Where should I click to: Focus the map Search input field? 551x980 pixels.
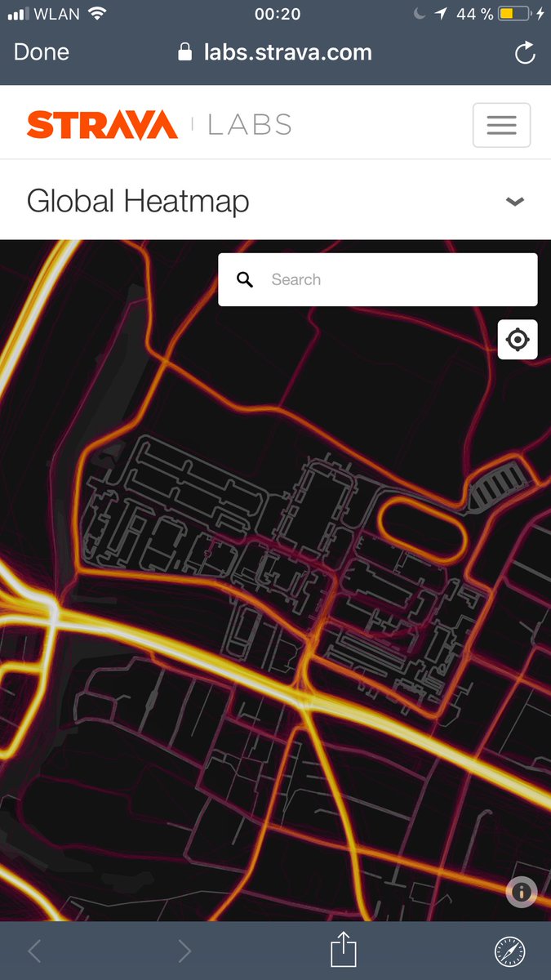coord(377,279)
